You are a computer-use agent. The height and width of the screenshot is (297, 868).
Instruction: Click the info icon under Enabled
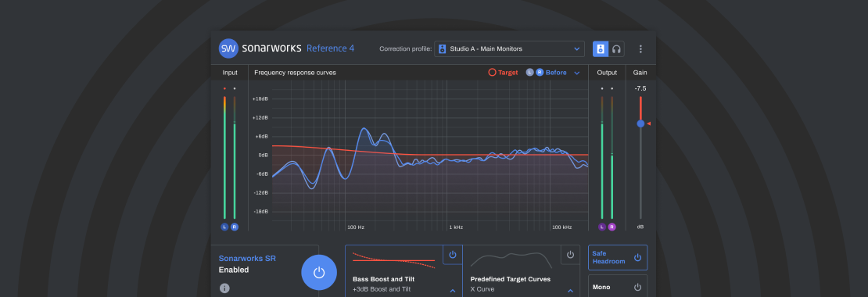(x=224, y=288)
